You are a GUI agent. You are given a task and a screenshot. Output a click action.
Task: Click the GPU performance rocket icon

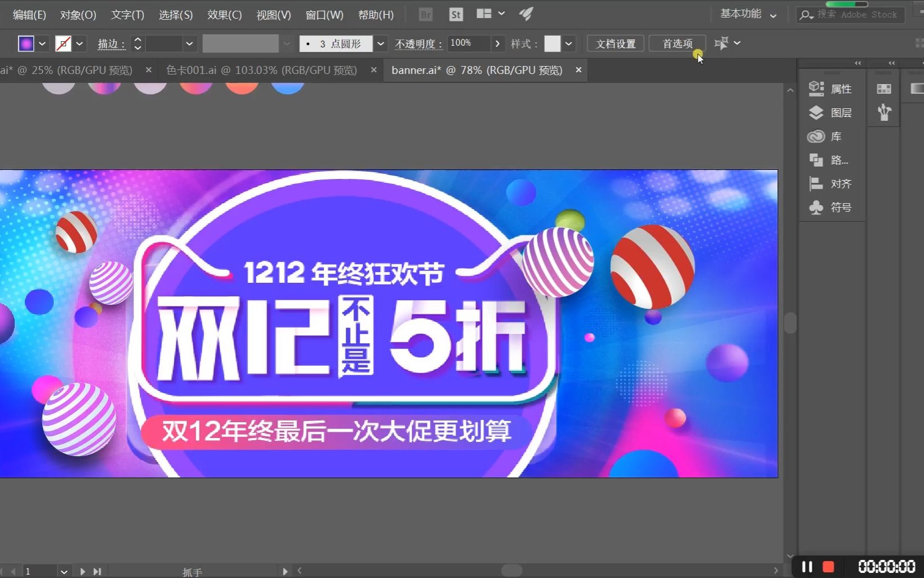tap(526, 14)
